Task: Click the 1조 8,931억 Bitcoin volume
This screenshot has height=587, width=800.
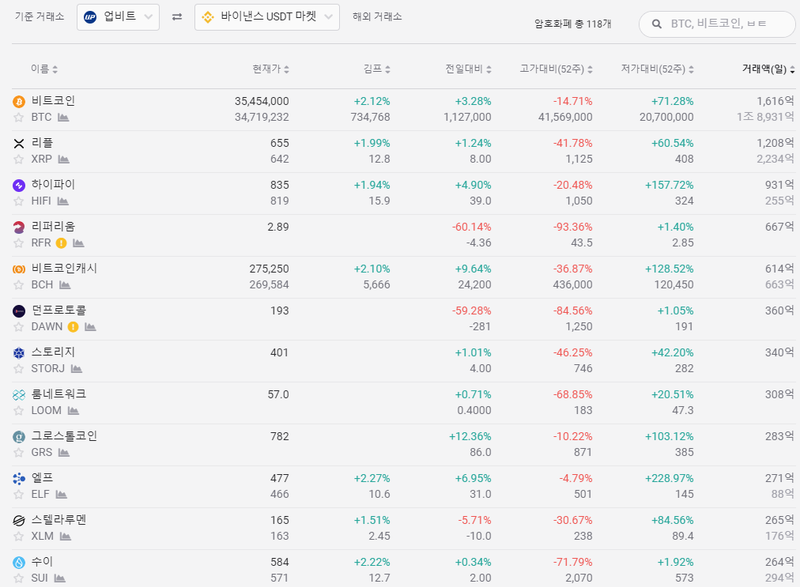Action: click(765, 117)
